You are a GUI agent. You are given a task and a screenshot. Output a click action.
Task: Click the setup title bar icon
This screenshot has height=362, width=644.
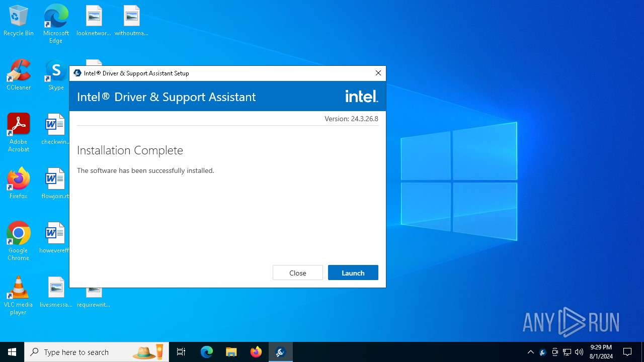click(x=77, y=73)
